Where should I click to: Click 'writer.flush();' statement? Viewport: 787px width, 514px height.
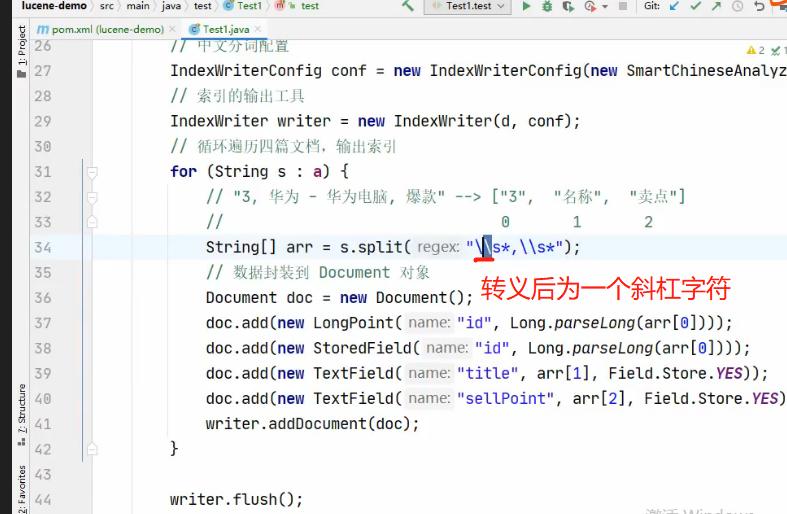[236, 500]
